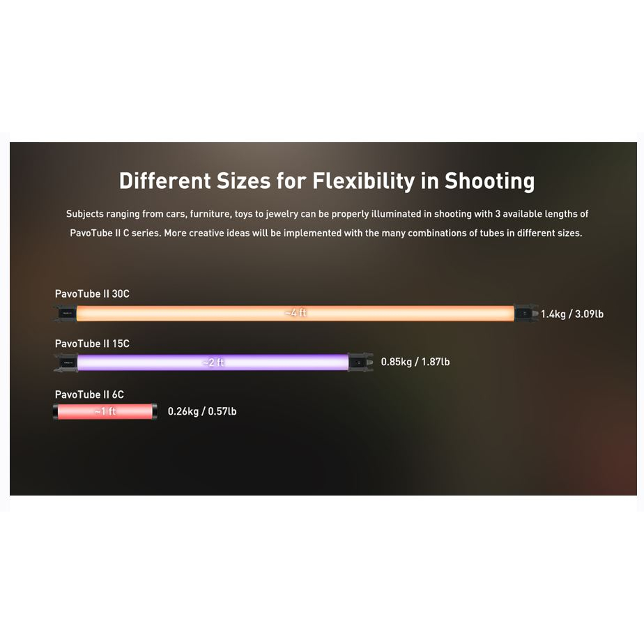Image resolution: width=644 pixels, height=644 pixels.
Task: Select the PavoTube II 6C label
Action: (89, 394)
